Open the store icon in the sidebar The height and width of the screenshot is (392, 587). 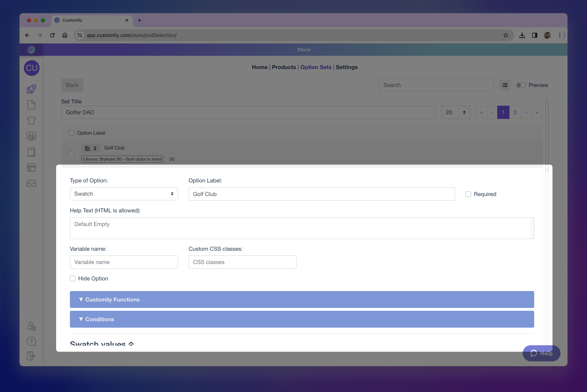click(x=31, y=168)
